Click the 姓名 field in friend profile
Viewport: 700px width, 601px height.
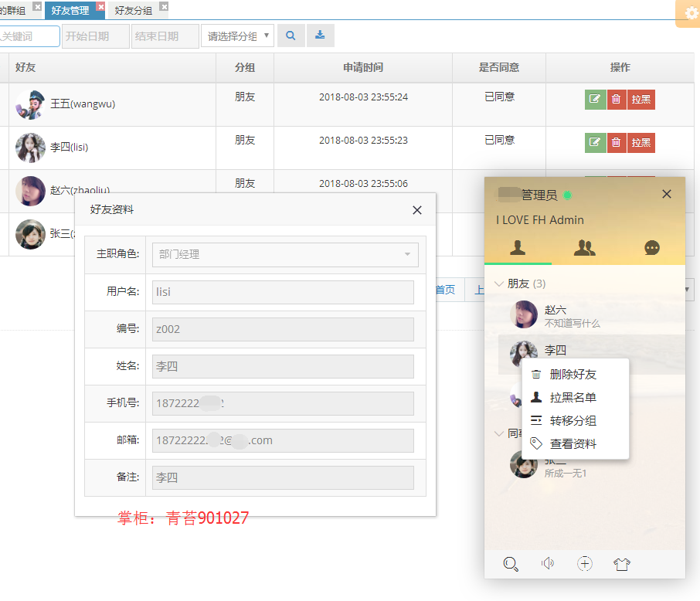tap(283, 366)
